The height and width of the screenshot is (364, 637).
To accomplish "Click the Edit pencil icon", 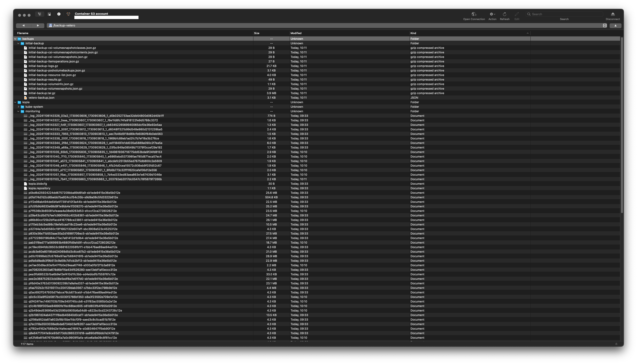I will [517, 14].
